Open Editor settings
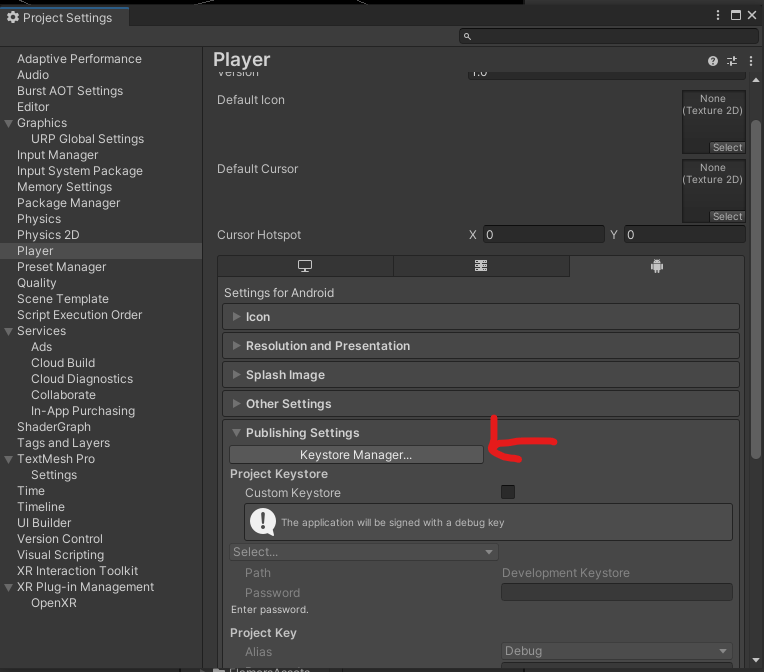Image resolution: width=764 pixels, height=672 pixels. tap(33, 107)
